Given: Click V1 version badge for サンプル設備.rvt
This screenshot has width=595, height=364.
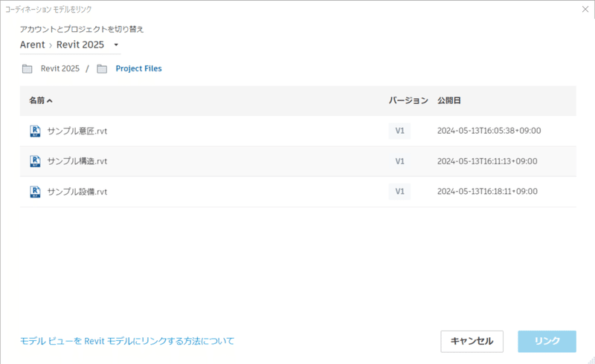Looking at the screenshot, I should point(399,192).
